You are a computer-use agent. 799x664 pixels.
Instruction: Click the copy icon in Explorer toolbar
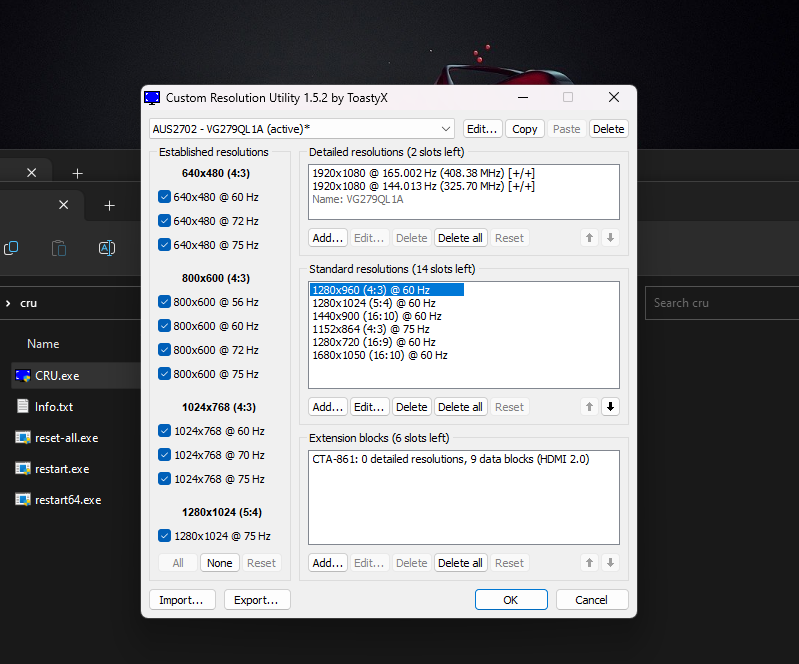coord(11,248)
